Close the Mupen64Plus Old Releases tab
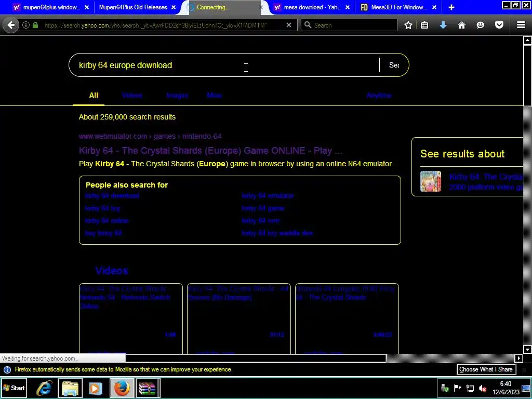Image resolution: width=532 pixels, height=399 pixels. coord(174,7)
